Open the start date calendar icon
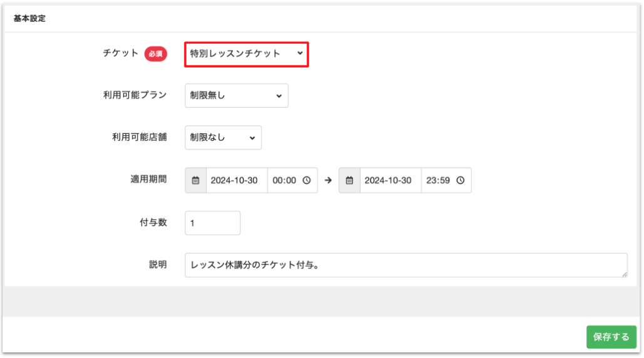The image size is (644, 358). 196,180
